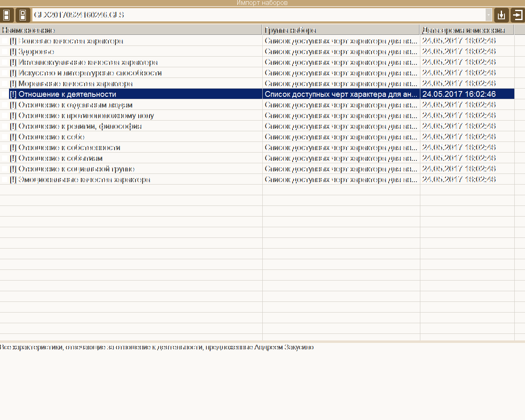Select the row Отношение к социальной группе

pos(257,169)
